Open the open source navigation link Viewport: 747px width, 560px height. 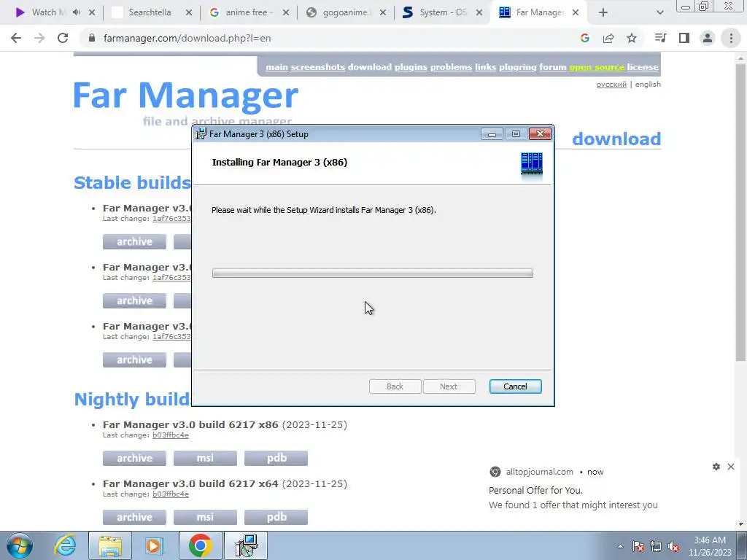597,67
